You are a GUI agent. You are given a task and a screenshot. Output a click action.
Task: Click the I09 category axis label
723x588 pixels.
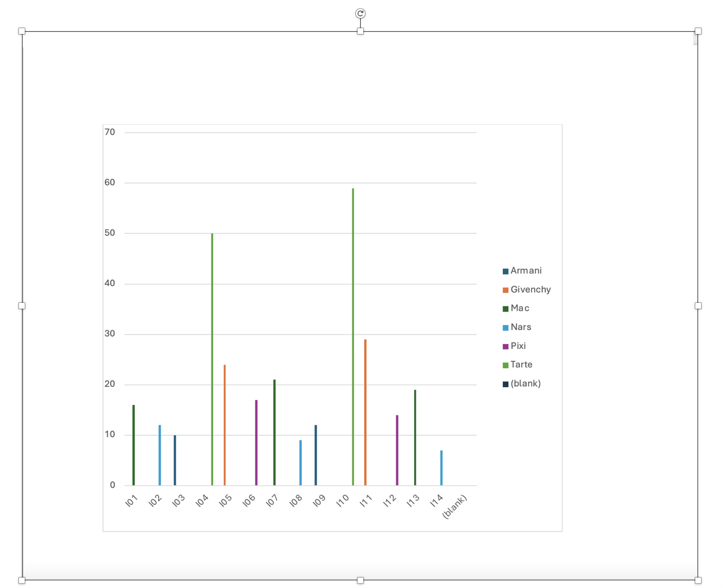pyautogui.click(x=319, y=501)
